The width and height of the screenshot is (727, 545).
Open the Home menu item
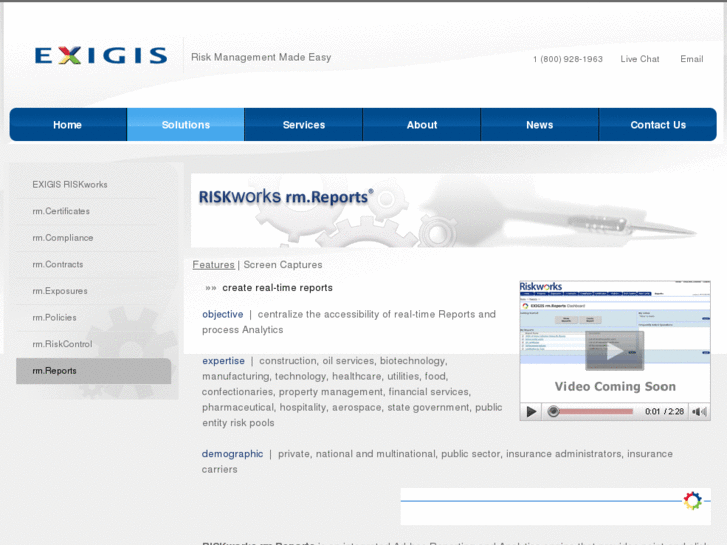tap(68, 125)
